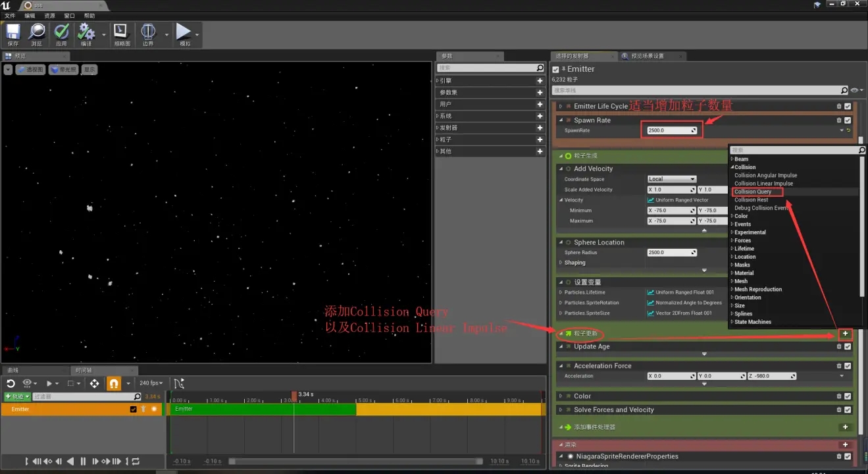Choose Collision Linear Impulse from module menu

point(763,184)
